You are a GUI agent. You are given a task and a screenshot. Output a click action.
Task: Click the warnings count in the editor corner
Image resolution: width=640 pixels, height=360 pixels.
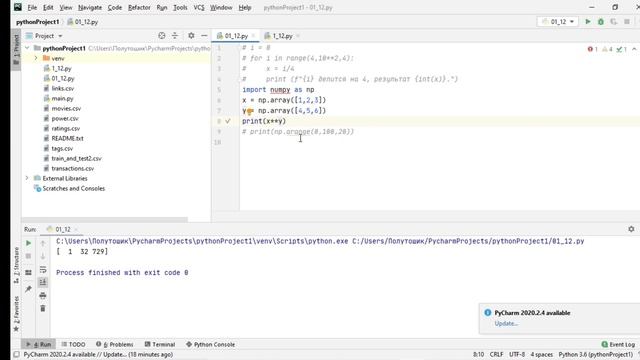(x=607, y=49)
